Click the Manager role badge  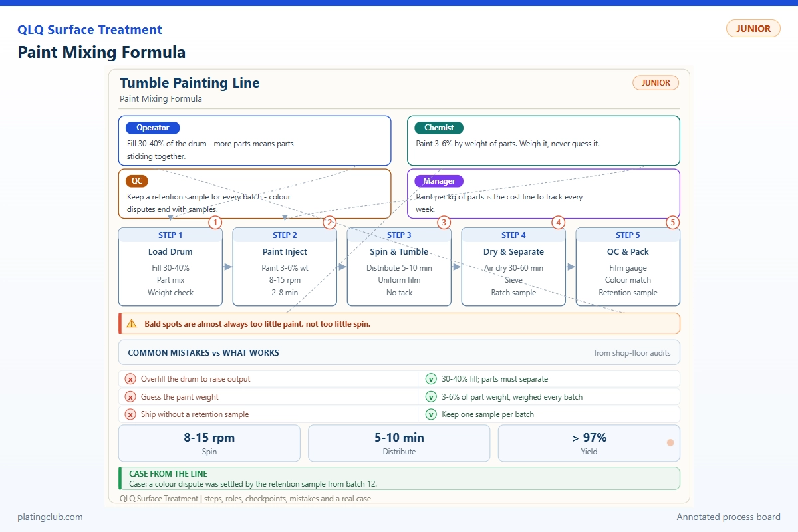(439, 181)
